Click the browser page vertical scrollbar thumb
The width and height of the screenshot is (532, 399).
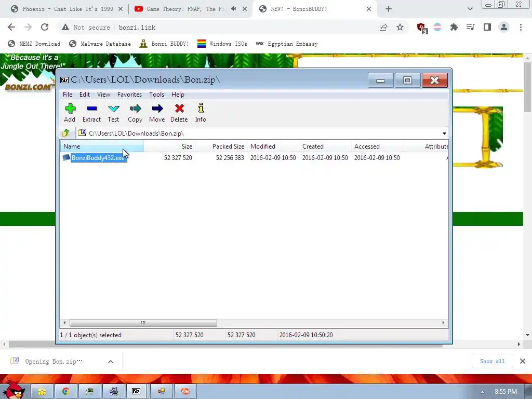coord(528,87)
